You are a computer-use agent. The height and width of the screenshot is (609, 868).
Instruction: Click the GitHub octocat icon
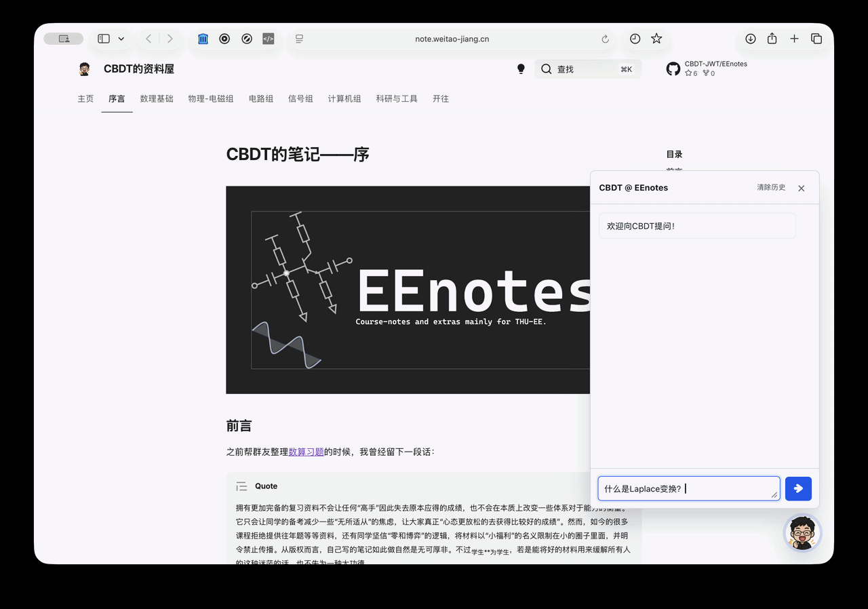coord(673,68)
